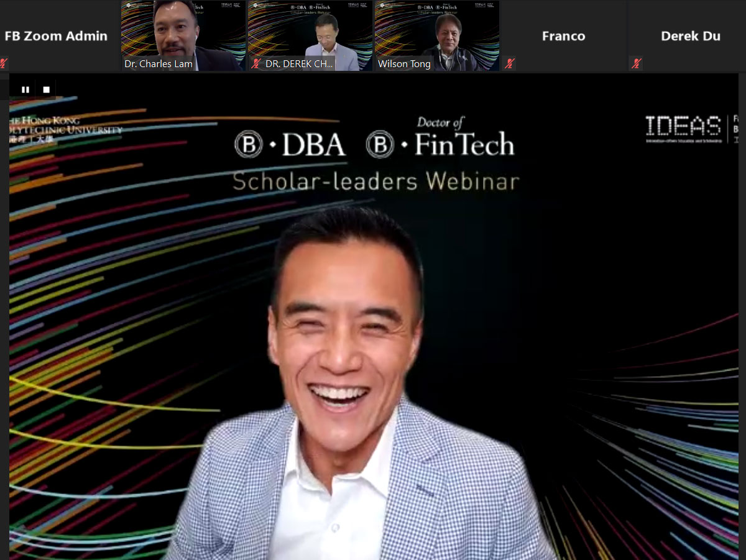
Task: Click the Wilson Tong name label
Action: click(404, 64)
